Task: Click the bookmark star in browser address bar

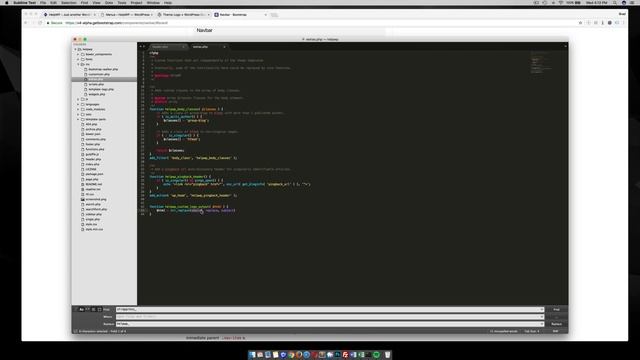Action: (580, 23)
